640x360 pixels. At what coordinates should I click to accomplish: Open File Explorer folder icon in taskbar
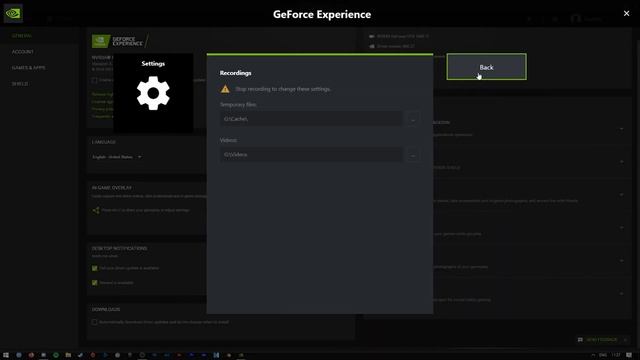(x=68, y=355)
